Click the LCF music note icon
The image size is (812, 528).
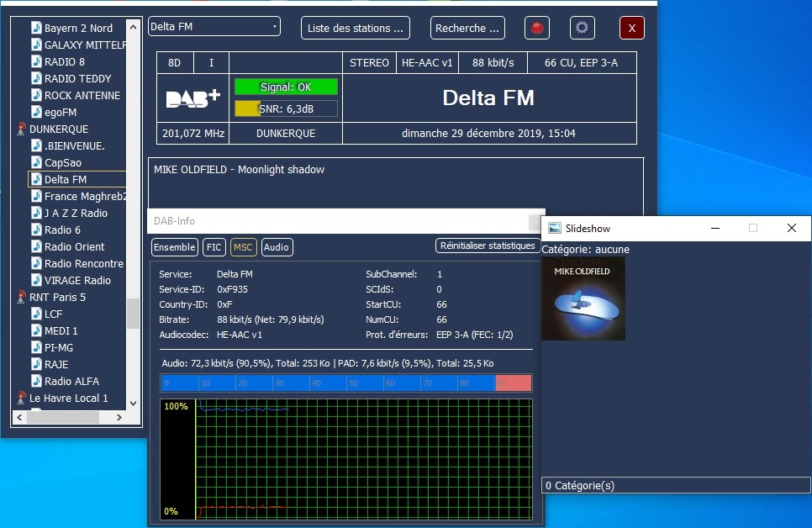click(x=36, y=314)
